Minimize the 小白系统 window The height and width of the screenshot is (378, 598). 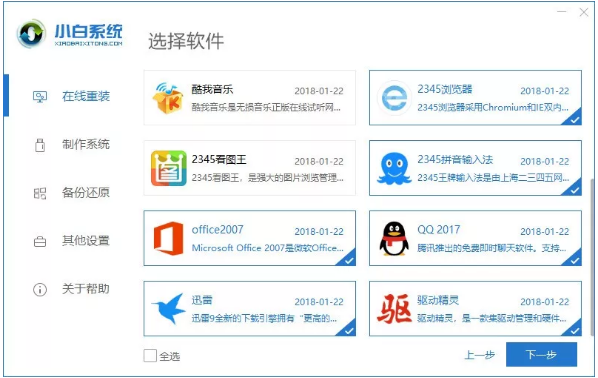tap(561, 12)
